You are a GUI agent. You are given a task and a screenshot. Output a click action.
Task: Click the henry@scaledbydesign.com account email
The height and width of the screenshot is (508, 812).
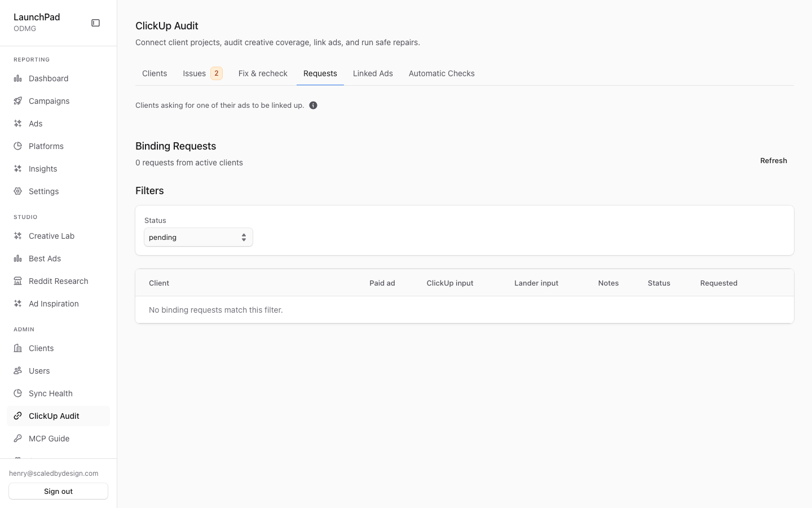tap(54, 474)
